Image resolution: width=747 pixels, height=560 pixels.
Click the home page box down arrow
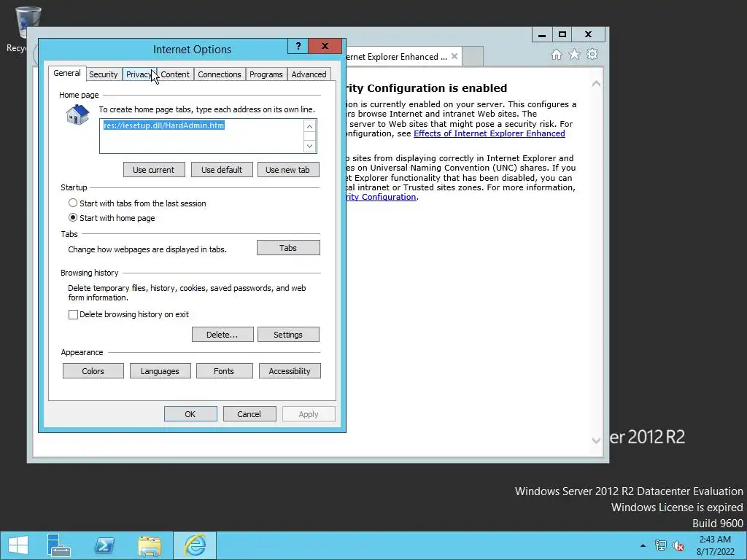309,146
